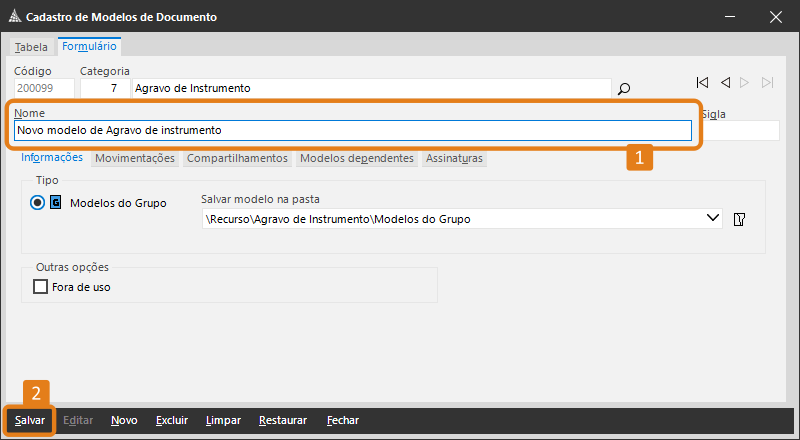
Task: Show the Modelos dependentes tab
Action: pyautogui.click(x=356, y=158)
